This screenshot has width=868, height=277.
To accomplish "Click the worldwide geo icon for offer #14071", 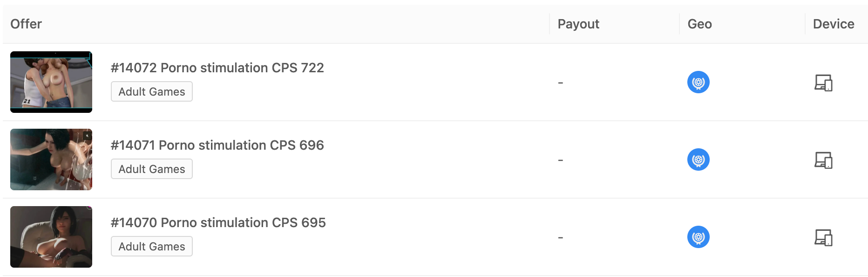I will [x=698, y=160].
